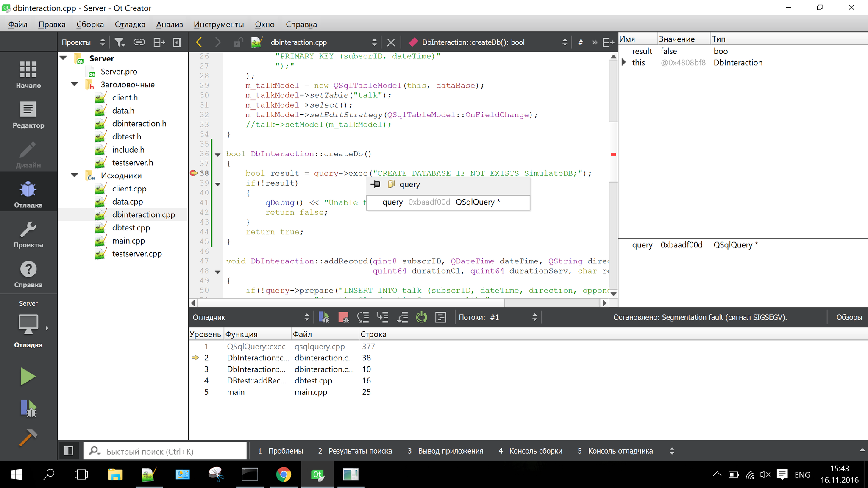This screenshot has height=488, width=868.
Task: Click Step Over icon in the debugger toolbar
Action: [363, 317]
